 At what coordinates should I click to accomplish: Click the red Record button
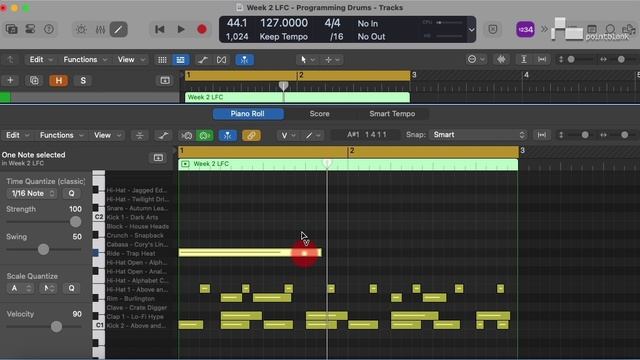click(x=202, y=29)
